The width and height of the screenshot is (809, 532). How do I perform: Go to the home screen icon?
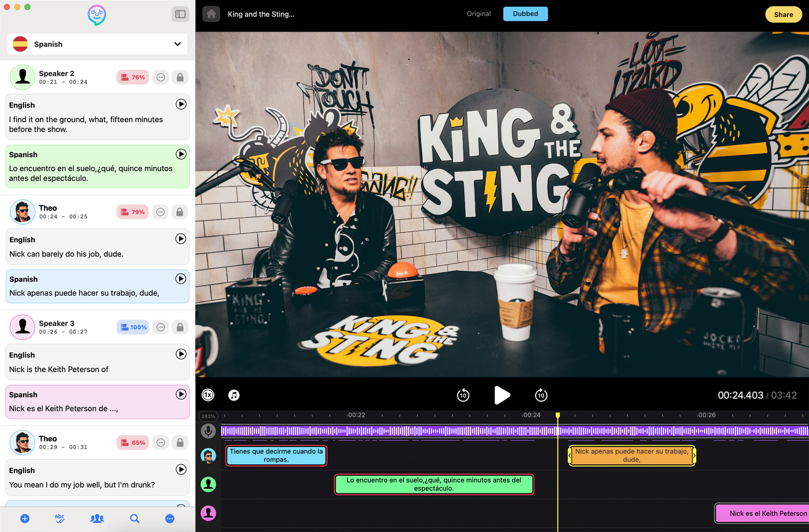(211, 14)
